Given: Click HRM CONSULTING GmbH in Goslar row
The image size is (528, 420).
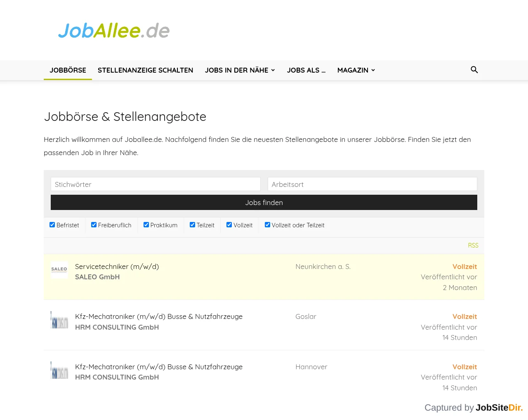Looking at the screenshot, I should (x=117, y=327).
